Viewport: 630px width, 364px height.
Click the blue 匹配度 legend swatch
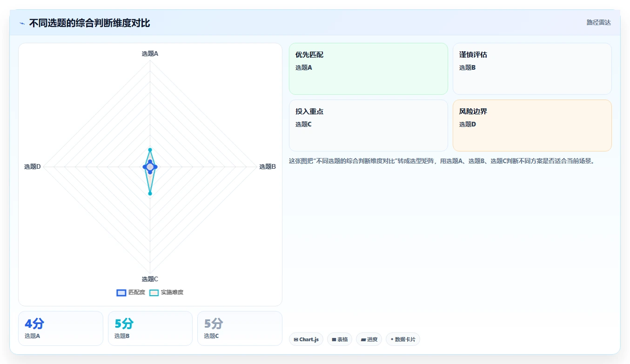[x=121, y=292]
